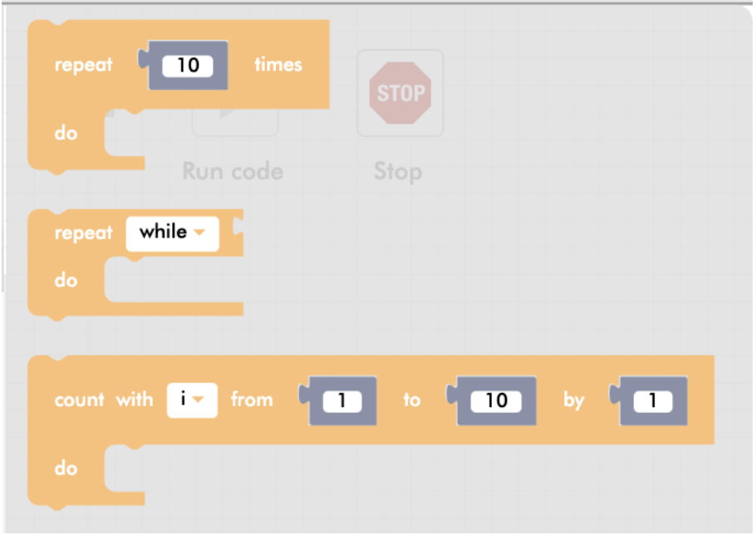Click "do" in the count with block
The image size is (756, 535).
click(66, 469)
